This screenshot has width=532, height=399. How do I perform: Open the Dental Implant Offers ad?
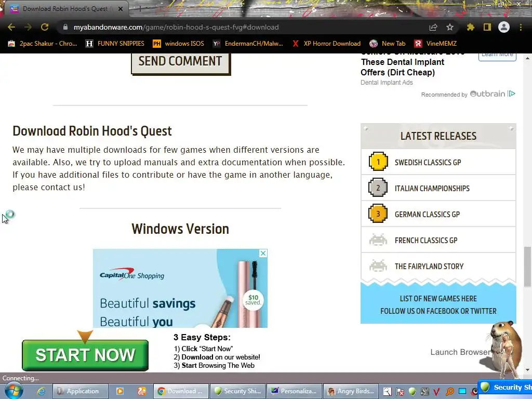tap(403, 67)
